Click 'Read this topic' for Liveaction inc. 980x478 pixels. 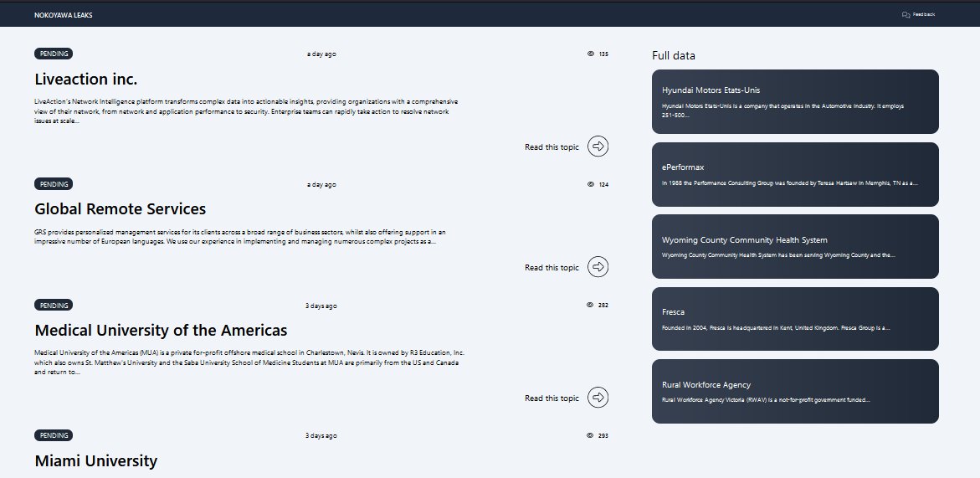click(552, 146)
